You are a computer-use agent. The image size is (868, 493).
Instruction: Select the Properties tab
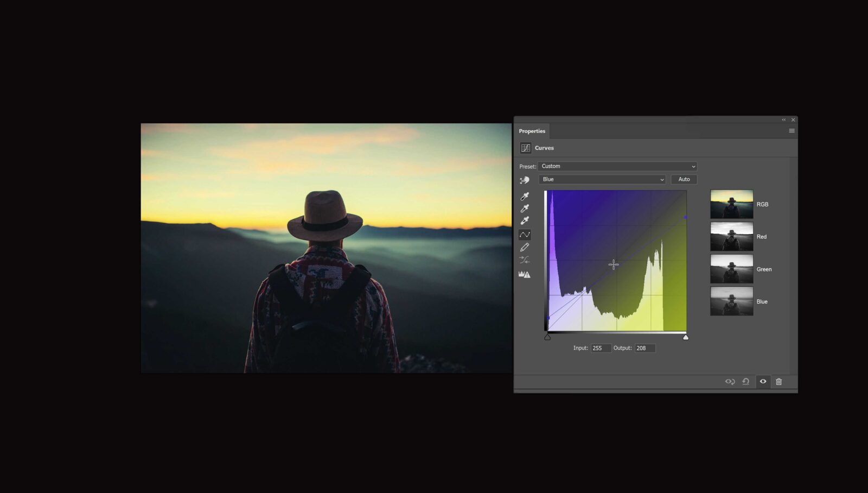532,131
